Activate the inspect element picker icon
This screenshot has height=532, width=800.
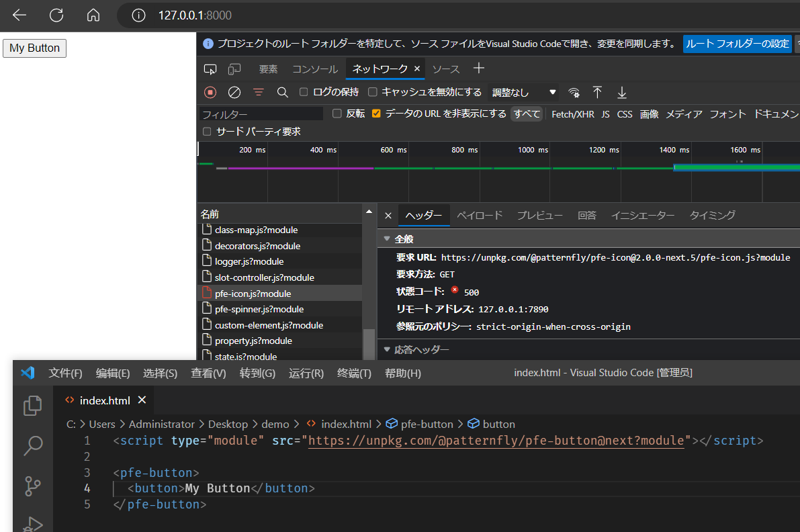pyautogui.click(x=210, y=69)
